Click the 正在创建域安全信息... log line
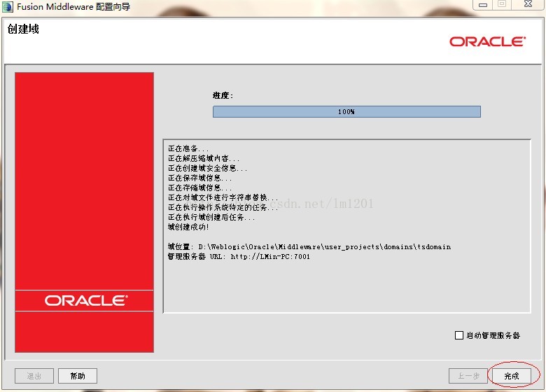Screen dimensions: 546x392 click(207, 168)
